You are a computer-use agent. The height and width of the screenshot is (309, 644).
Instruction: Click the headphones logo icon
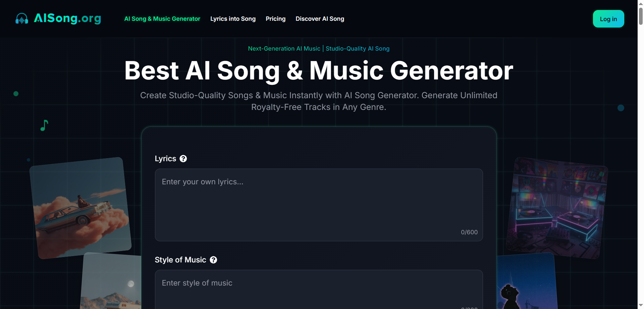pos(21,18)
